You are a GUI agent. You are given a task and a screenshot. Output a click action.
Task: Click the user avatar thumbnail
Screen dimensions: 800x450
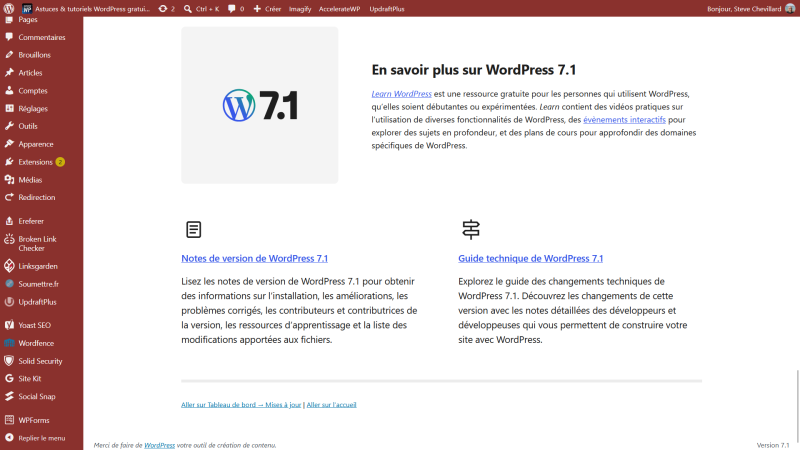[x=790, y=9]
